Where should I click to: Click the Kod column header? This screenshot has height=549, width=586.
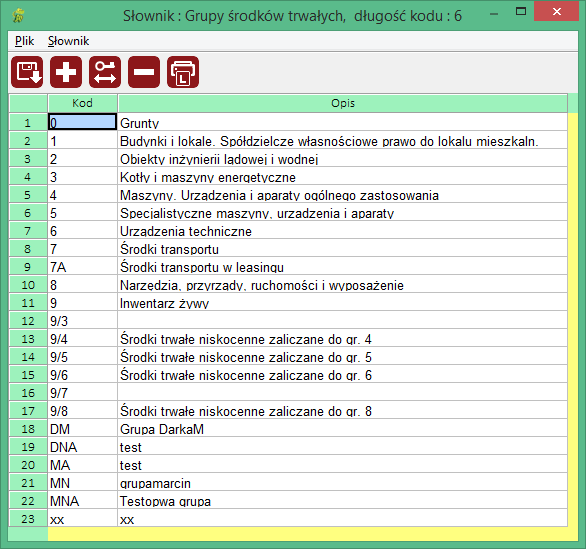click(x=83, y=103)
